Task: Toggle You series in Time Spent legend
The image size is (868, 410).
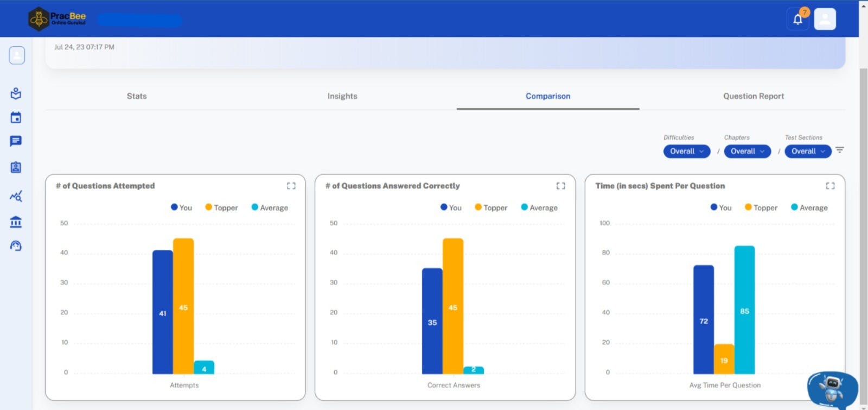Action: coord(721,207)
